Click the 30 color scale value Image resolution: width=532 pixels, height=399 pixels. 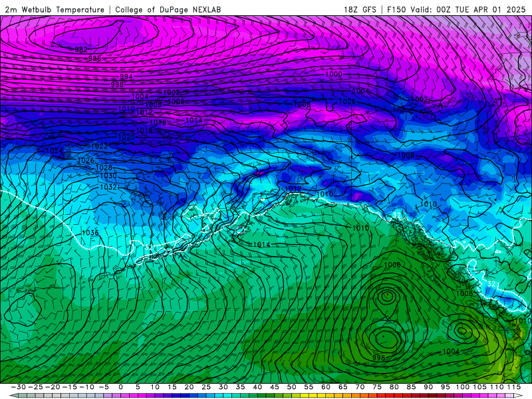223,387
